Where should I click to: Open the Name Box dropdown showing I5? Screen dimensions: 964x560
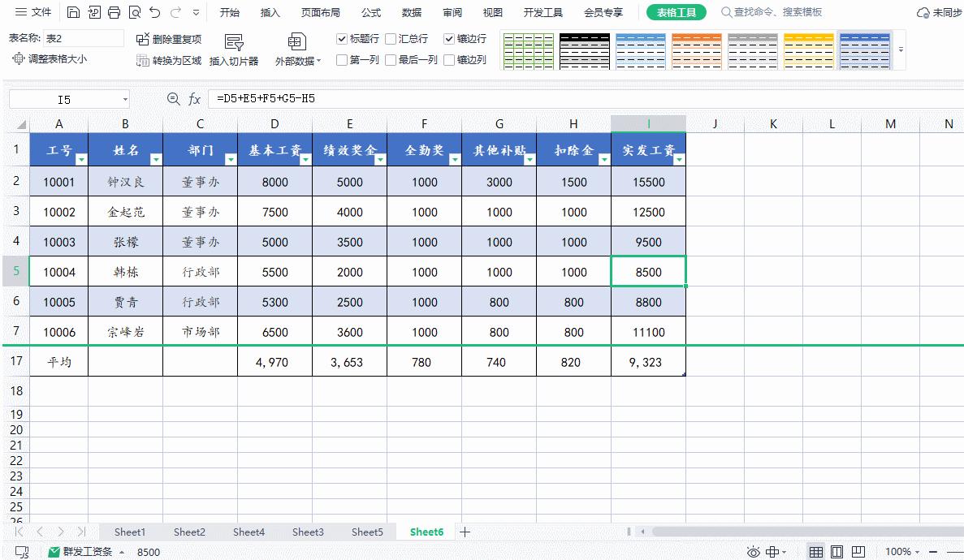point(124,98)
